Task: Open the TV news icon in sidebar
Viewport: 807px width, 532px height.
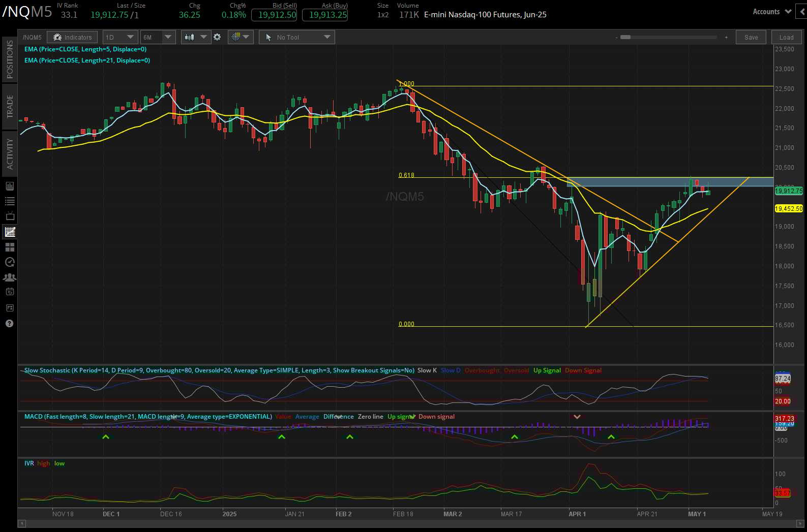Action: click(9, 216)
